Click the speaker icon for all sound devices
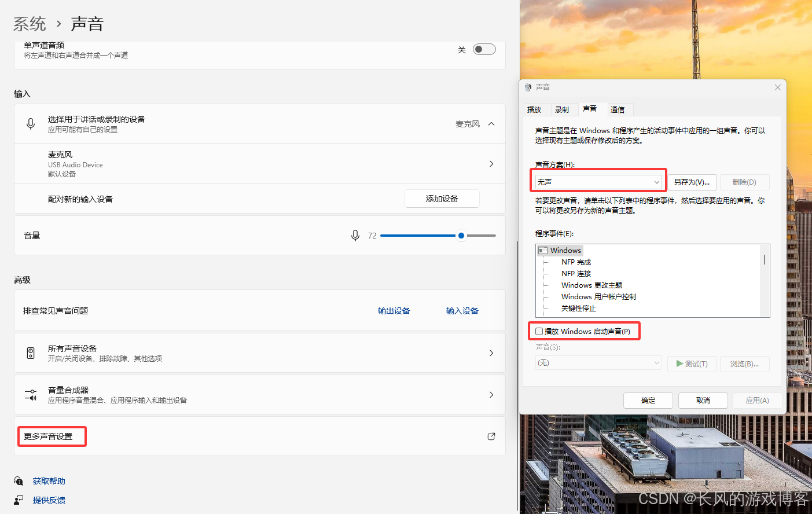 point(31,353)
